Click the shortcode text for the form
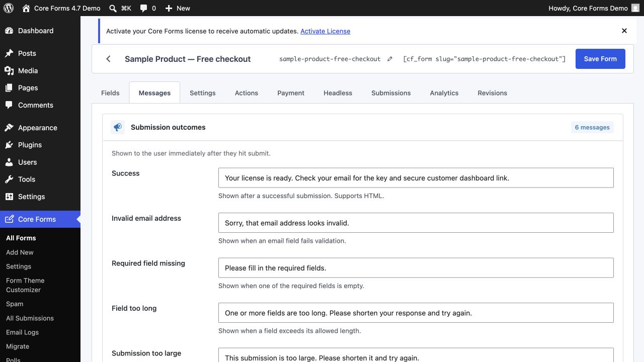644x362 pixels. pos(485,59)
